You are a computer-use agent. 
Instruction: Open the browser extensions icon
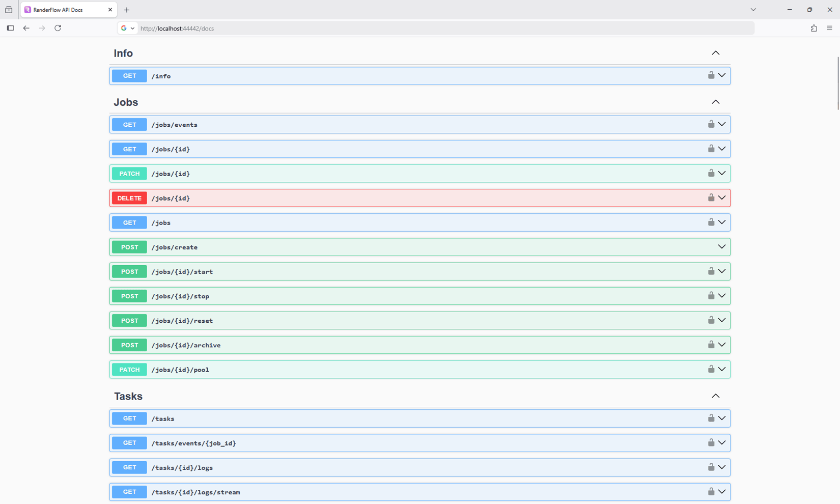tap(814, 28)
